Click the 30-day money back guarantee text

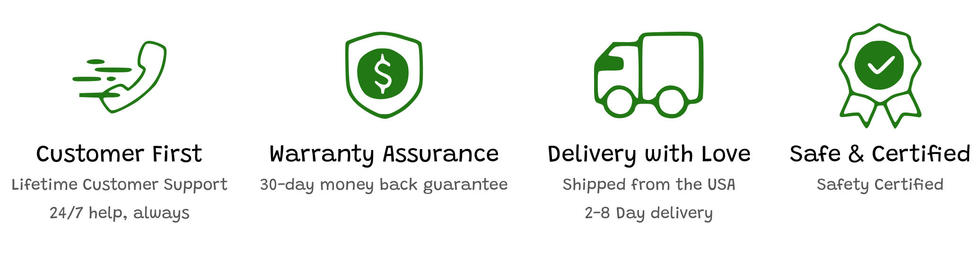tap(384, 185)
